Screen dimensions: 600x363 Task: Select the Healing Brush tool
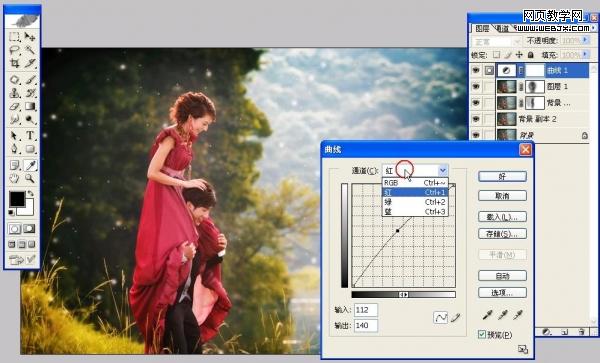pyautogui.click(x=15, y=80)
